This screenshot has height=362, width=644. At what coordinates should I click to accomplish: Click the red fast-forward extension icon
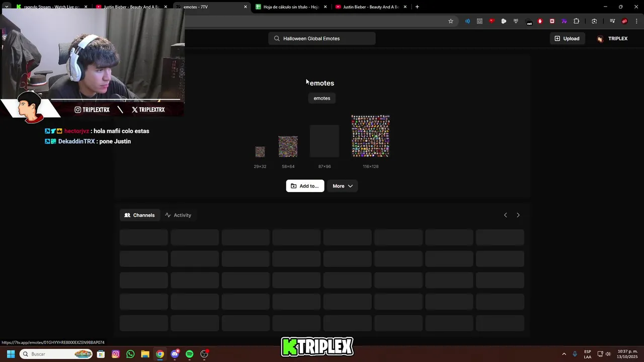pos(552,21)
